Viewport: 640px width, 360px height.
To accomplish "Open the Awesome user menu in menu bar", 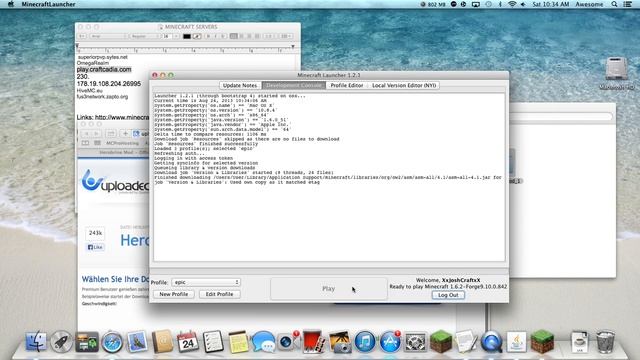I will 589,4.
